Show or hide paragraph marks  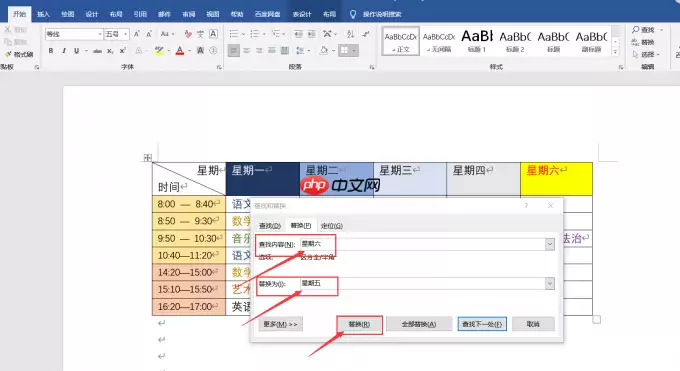tap(366, 34)
